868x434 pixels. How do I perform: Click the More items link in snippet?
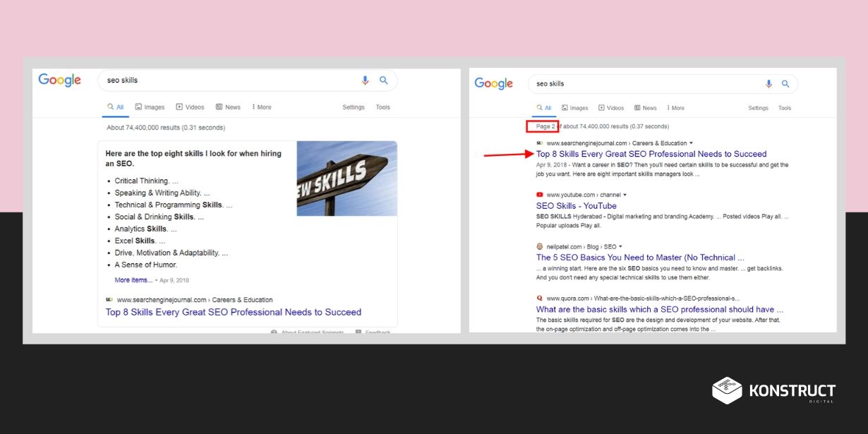[133, 280]
